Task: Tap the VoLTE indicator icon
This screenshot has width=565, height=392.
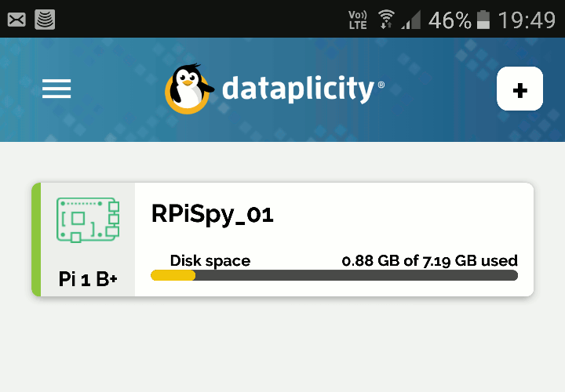Action: tap(358, 20)
